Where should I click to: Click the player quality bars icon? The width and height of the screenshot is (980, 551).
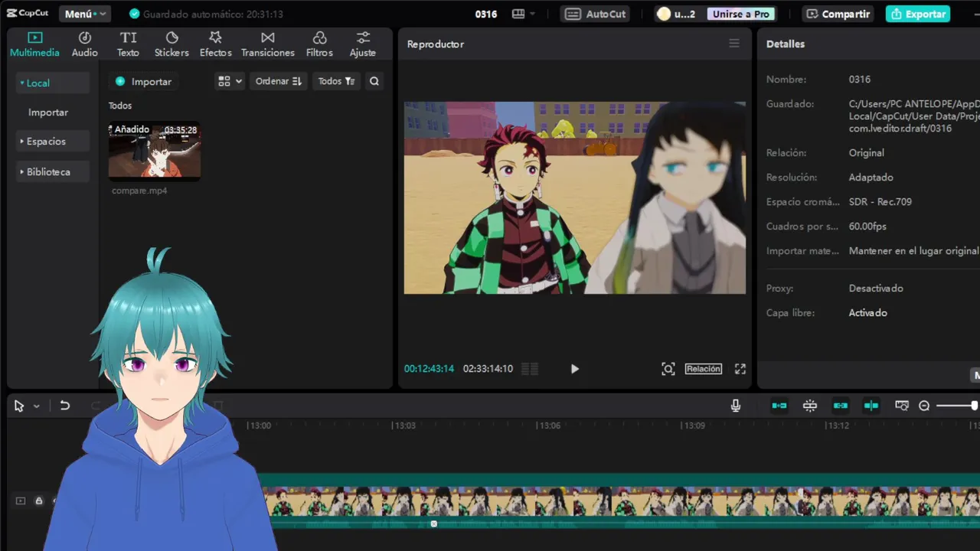click(530, 369)
